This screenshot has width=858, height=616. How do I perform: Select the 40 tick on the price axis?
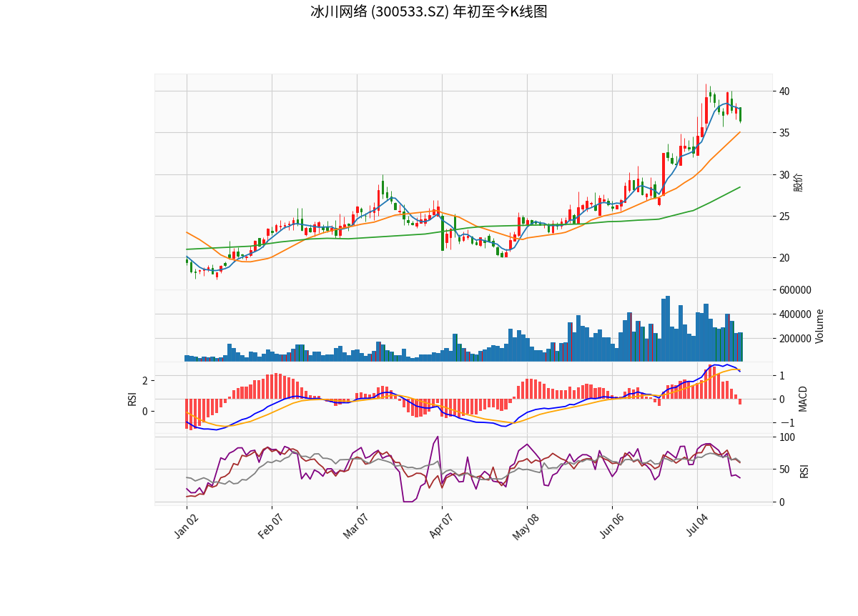(x=784, y=91)
